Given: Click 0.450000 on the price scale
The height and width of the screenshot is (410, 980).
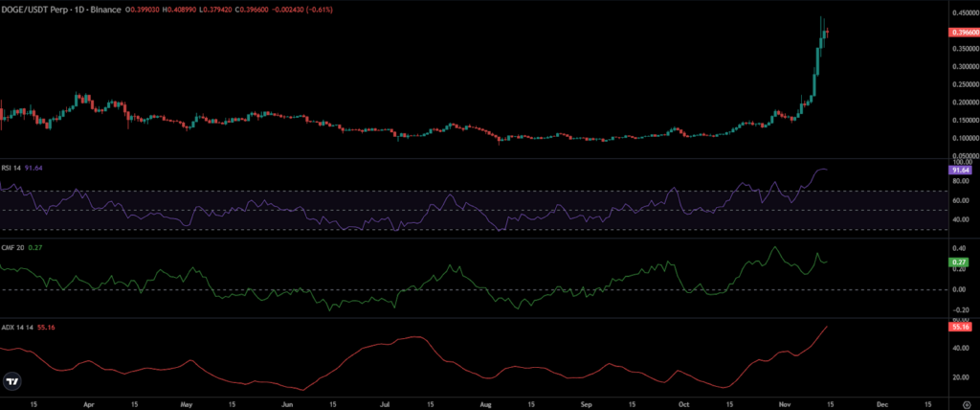Looking at the screenshot, I should pyautogui.click(x=965, y=12).
